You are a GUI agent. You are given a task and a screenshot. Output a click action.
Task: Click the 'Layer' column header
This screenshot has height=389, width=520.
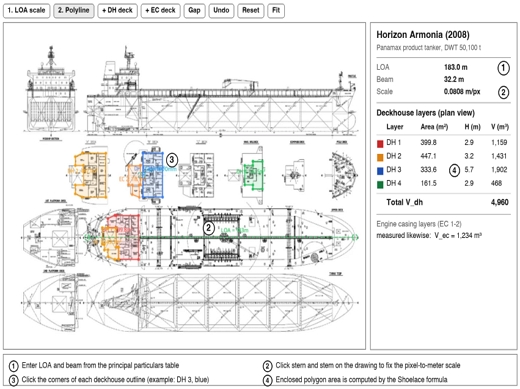tap(395, 127)
